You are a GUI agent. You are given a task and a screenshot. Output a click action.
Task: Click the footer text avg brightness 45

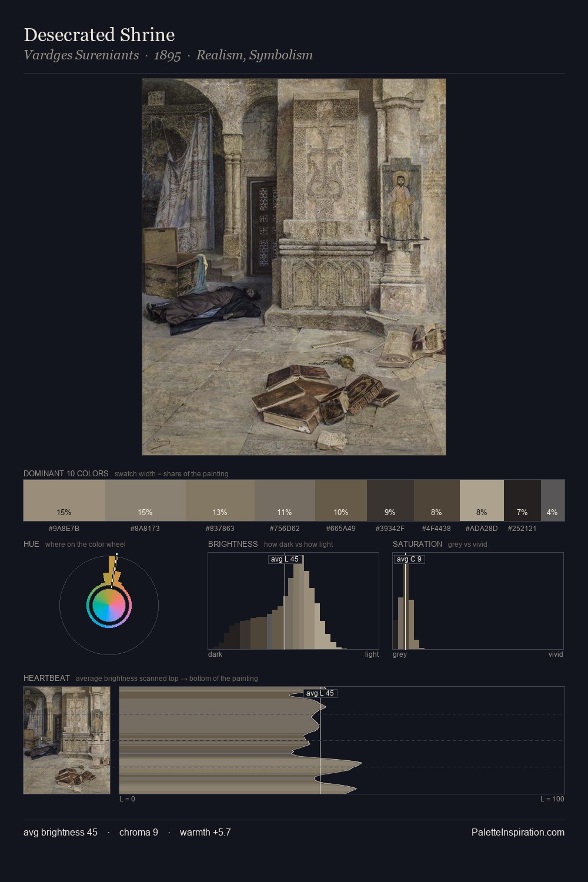tap(61, 832)
